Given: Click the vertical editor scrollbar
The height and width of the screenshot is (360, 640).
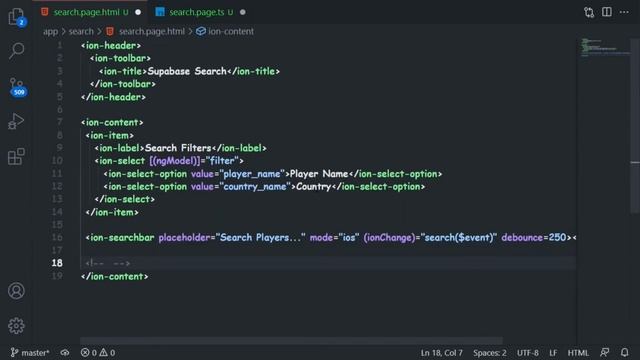Looking at the screenshot, I should tap(635, 127).
